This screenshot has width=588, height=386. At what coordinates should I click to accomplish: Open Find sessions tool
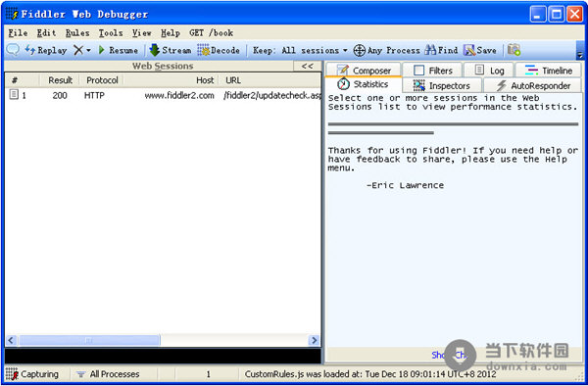(x=441, y=50)
